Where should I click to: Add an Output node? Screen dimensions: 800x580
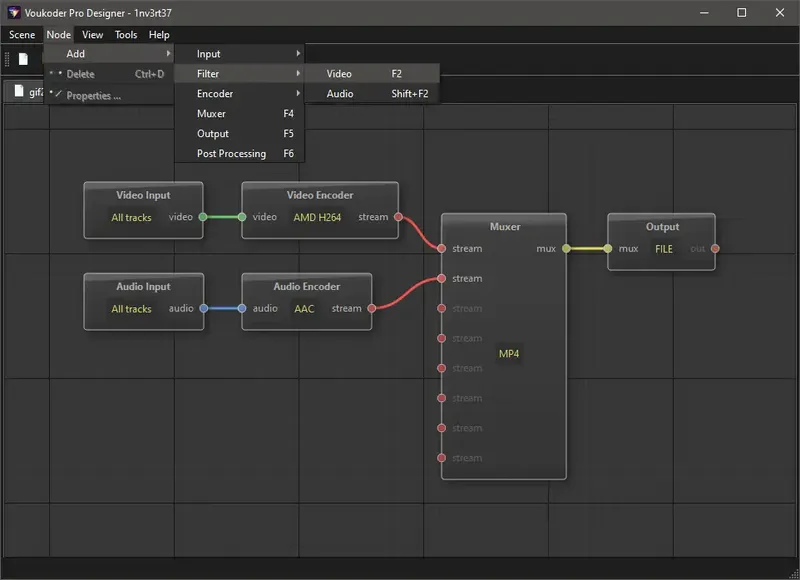[240, 134]
